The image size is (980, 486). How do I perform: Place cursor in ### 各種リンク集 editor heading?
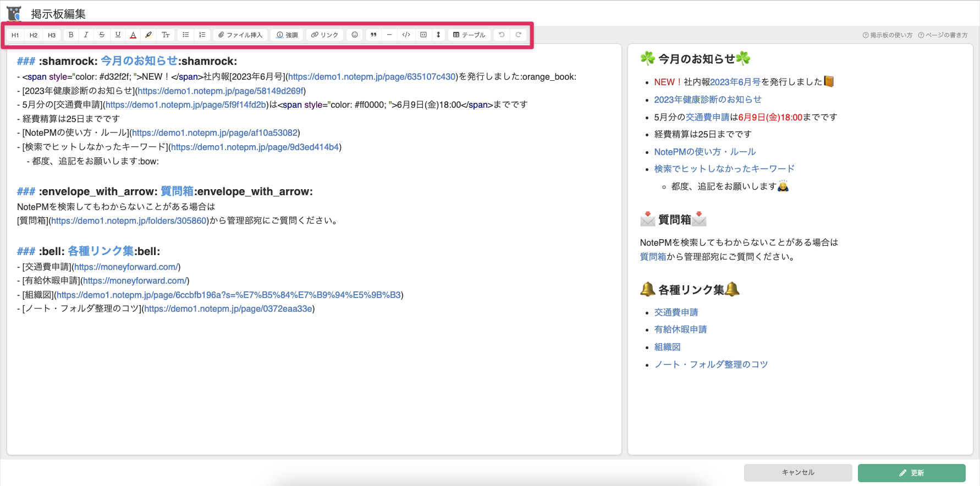pos(89,251)
